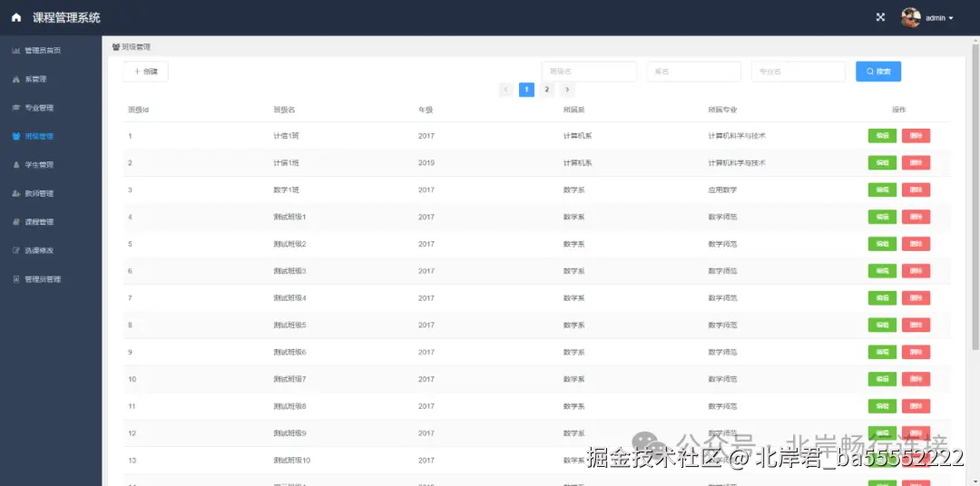Edit the 测试班级8 row
Viewport: 980px width, 486px height.
[x=882, y=406]
